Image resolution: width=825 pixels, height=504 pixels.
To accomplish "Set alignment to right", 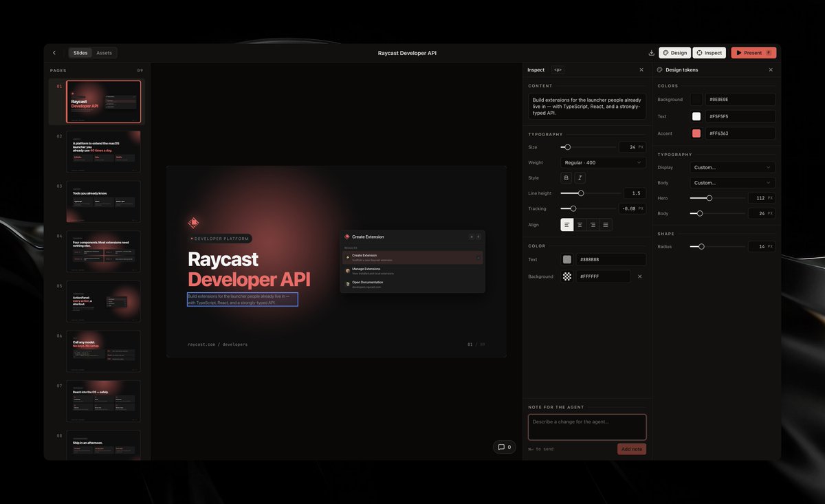I will (x=593, y=225).
